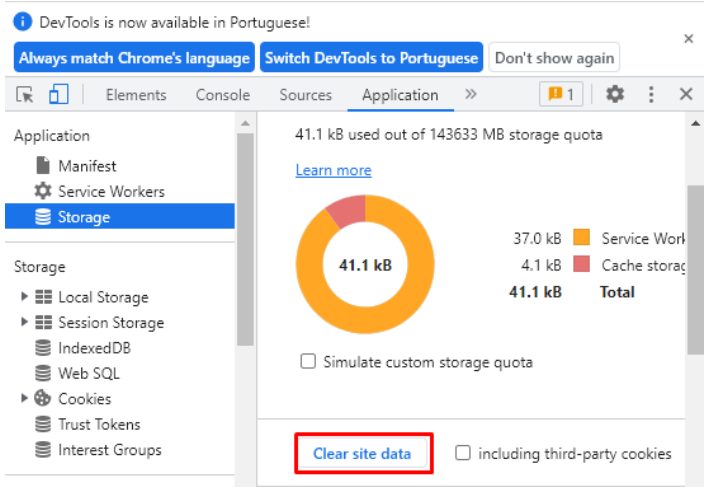Viewport: 704px width, 489px height.
Task: Select IndexedDB in the storage tree
Action: [x=120, y=348]
